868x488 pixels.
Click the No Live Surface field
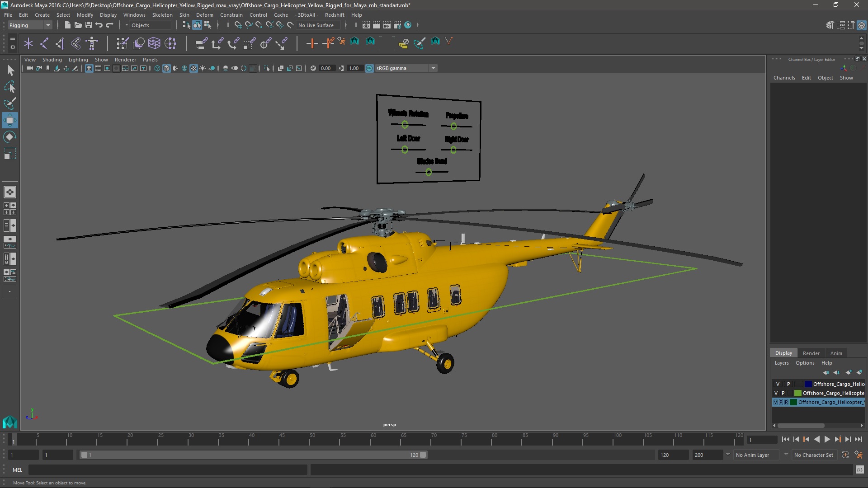point(319,25)
